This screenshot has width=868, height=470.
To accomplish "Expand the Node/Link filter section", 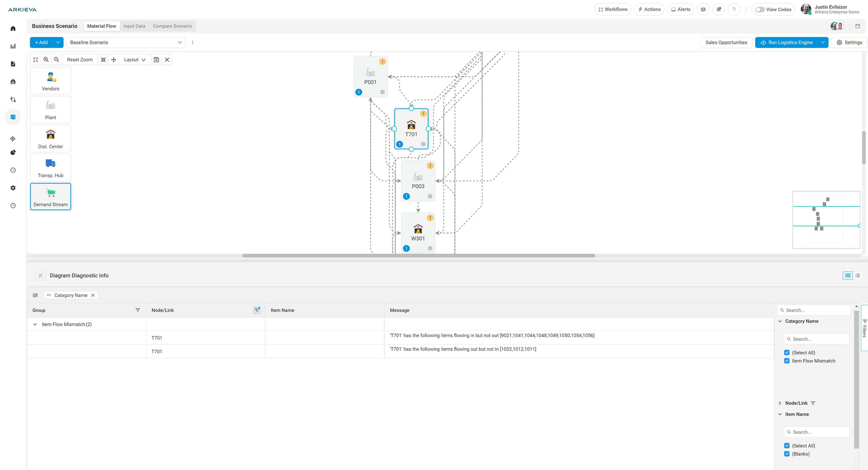I will point(780,403).
